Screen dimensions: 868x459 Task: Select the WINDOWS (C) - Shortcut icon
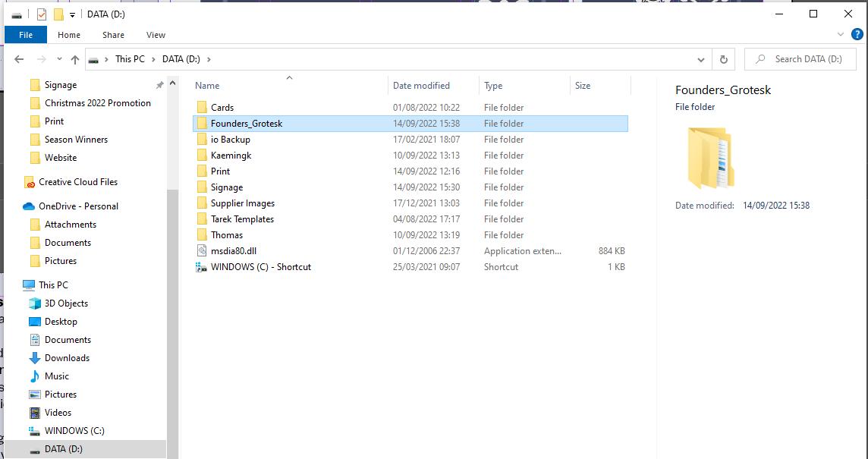202,267
